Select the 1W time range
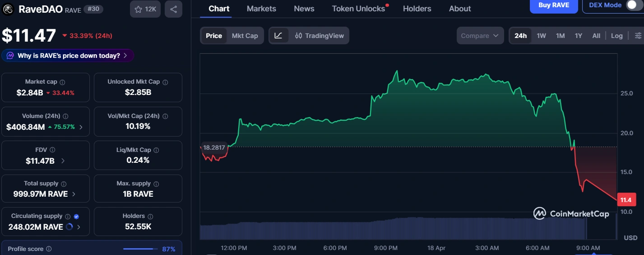Image resolution: width=644 pixels, height=255 pixels. (x=542, y=36)
